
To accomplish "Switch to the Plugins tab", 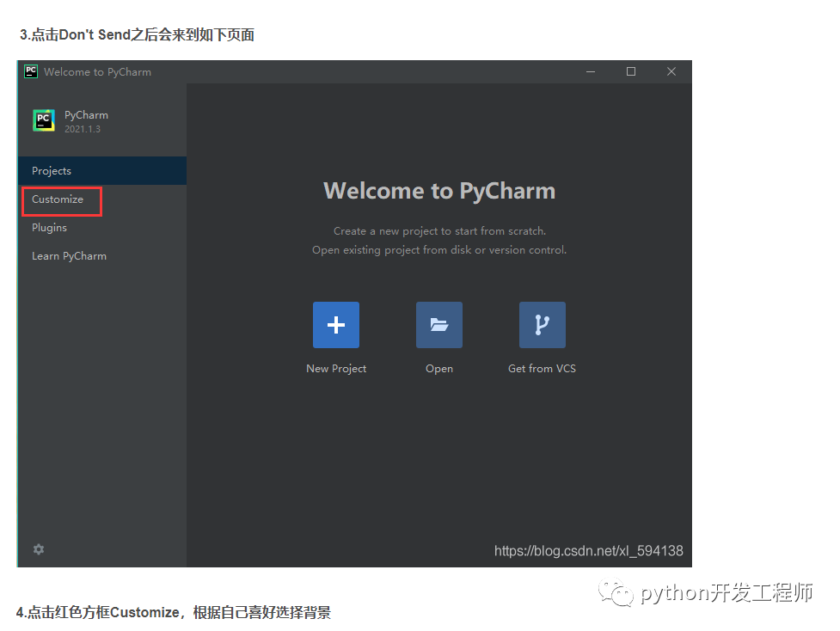I will click(49, 228).
